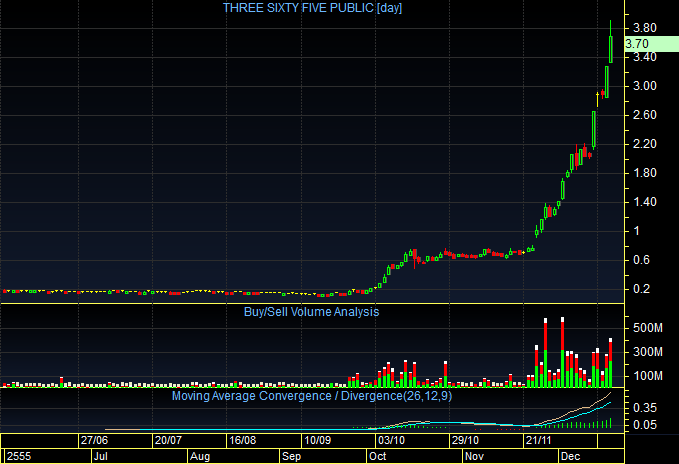Click the 29/10 date marker

click(465, 441)
